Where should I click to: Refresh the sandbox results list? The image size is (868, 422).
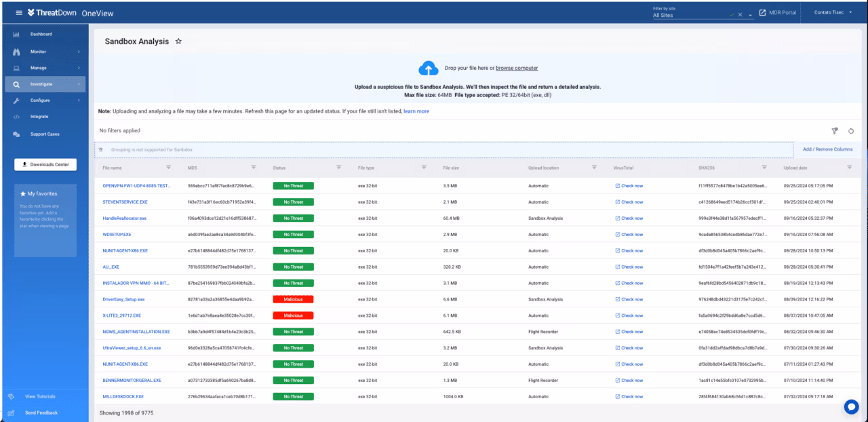(x=851, y=130)
